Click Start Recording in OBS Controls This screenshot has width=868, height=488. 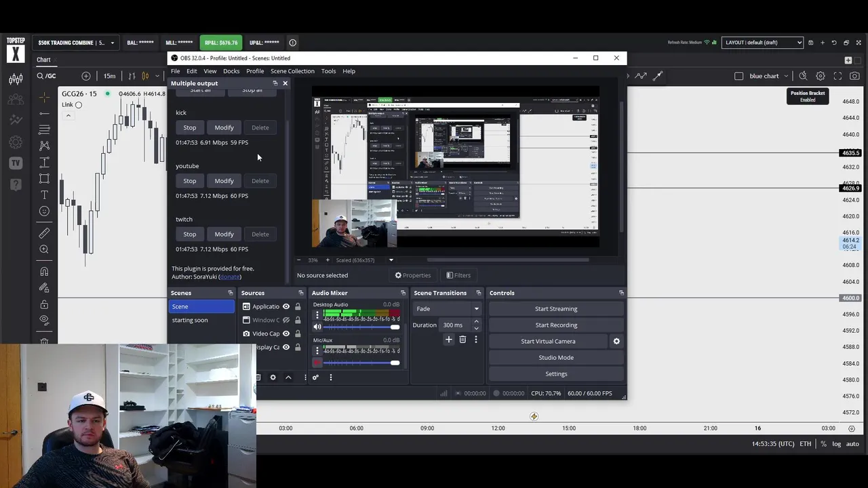pyautogui.click(x=556, y=325)
